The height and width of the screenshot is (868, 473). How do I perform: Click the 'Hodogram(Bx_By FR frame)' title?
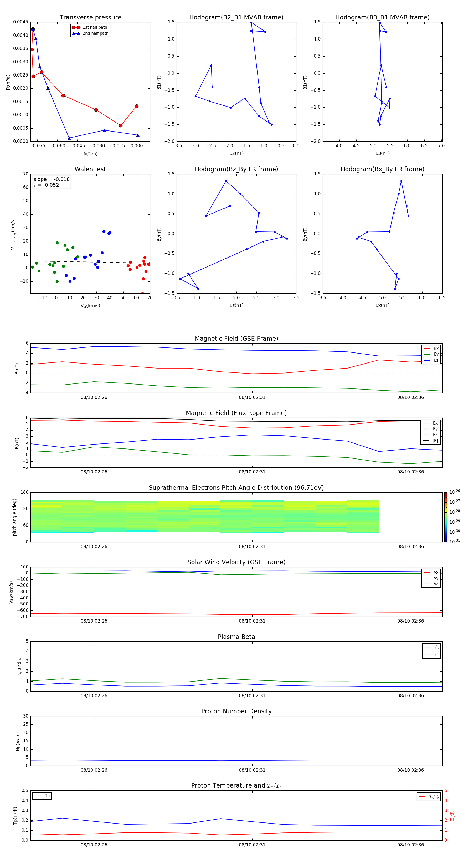point(382,169)
